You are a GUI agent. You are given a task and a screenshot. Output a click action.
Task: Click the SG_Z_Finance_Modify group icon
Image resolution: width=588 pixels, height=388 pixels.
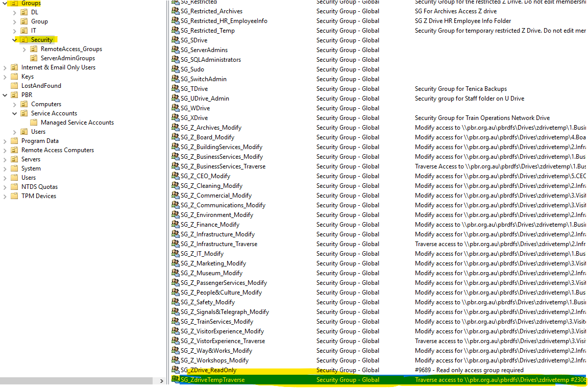click(175, 224)
